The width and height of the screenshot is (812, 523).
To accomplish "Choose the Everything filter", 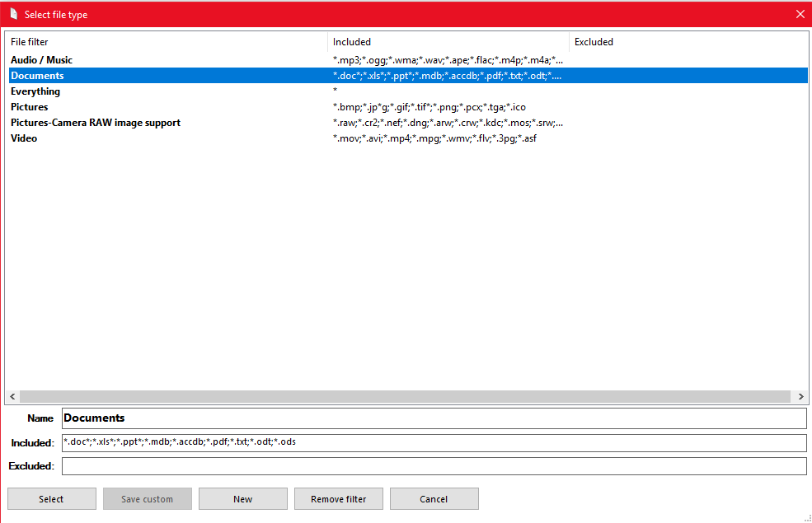I will [124, 91].
